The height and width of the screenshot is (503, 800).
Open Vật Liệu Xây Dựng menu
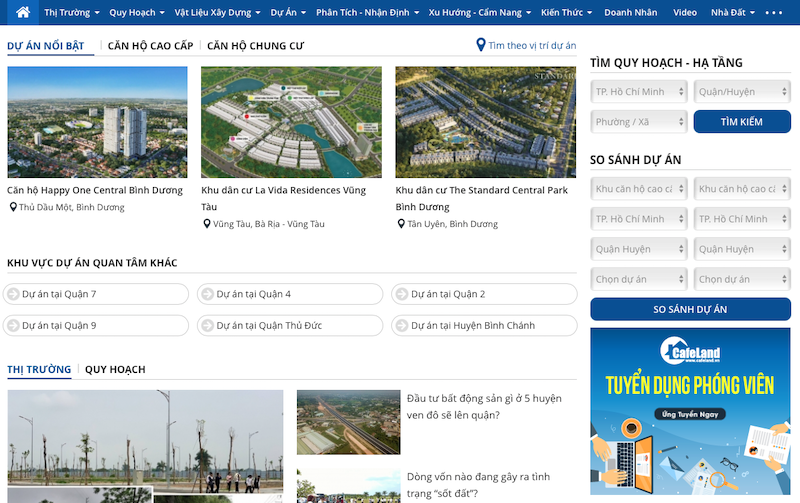217,12
